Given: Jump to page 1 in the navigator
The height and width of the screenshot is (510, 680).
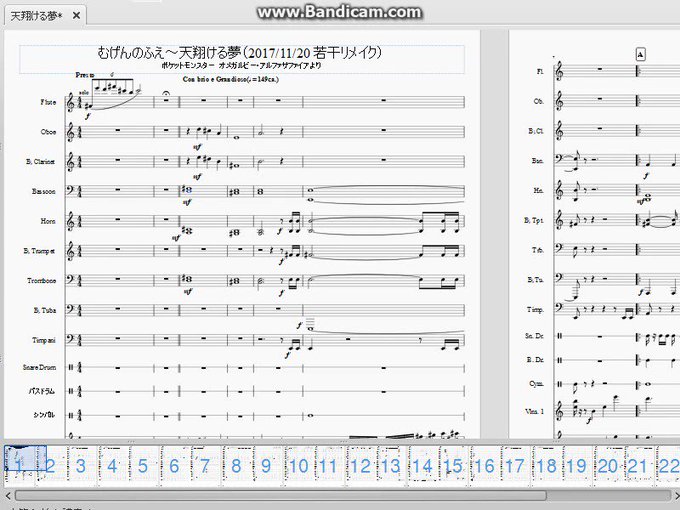Looking at the screenshot, I should [20, 465].
